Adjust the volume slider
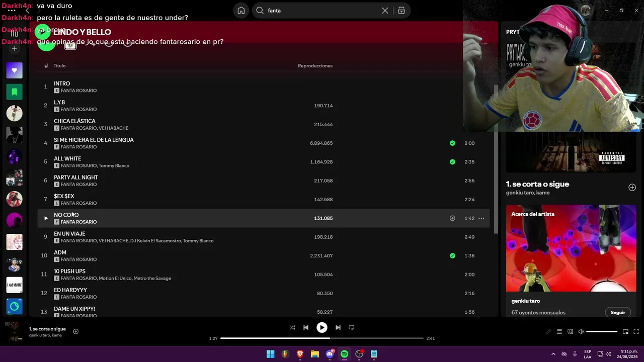Screen dimensions: 644x362 [602, 332]
